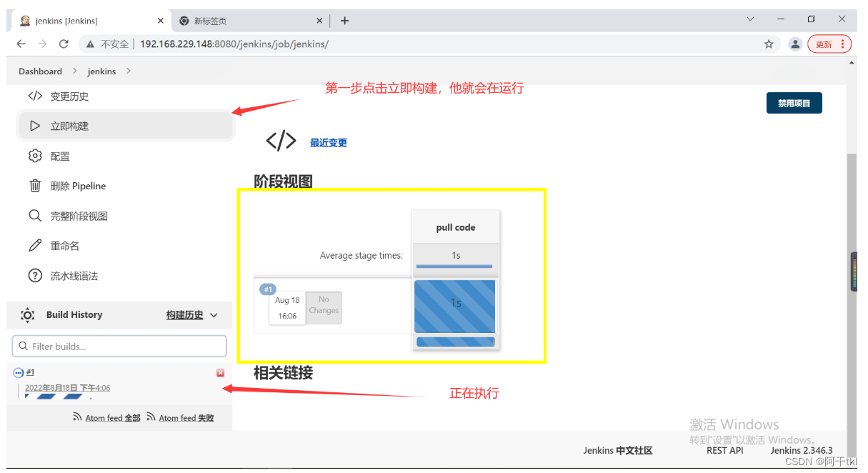Cancel build #1 with the red stop icon
The height and width of the screenshot is (473, 868).
tap(220, 373)
